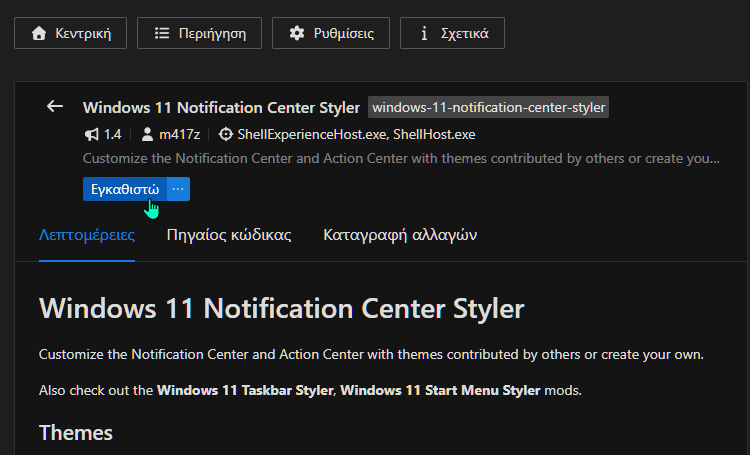Screen dimensions: 750x455
Task: Open the Σχετικά about button
Action: point(452,33)
